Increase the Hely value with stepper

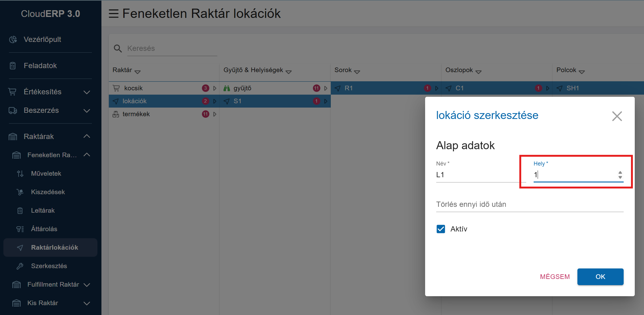coord(620,173)
